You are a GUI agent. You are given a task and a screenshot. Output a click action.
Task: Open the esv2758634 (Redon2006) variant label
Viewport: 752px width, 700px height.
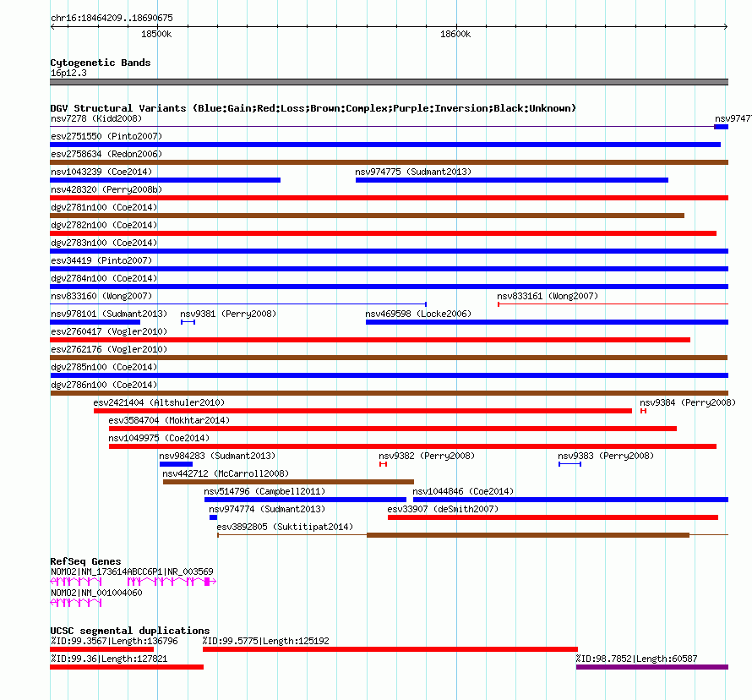(x=106, y=154)
